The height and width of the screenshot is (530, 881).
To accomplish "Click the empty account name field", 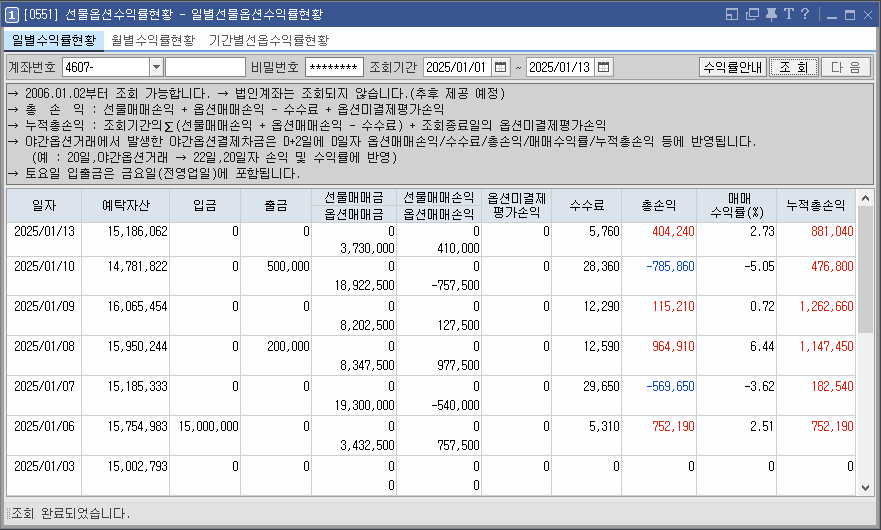I will pyautogui.click(x=205, y=67).
